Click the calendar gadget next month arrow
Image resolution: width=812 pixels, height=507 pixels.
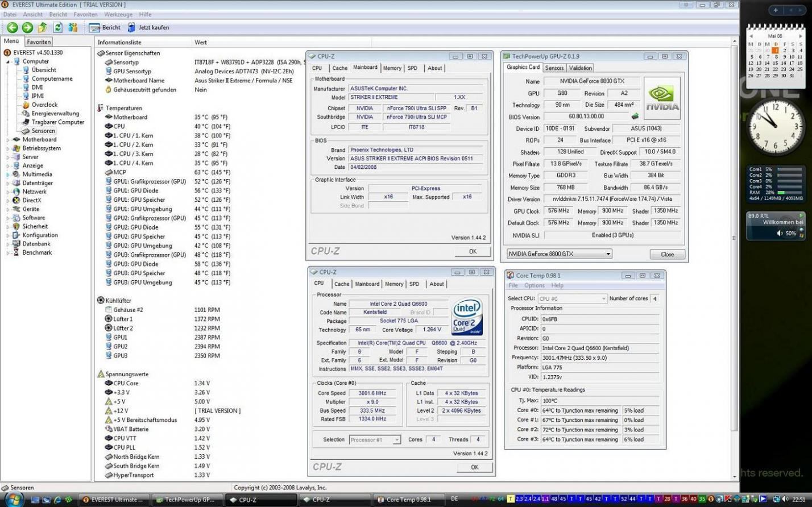801,35
